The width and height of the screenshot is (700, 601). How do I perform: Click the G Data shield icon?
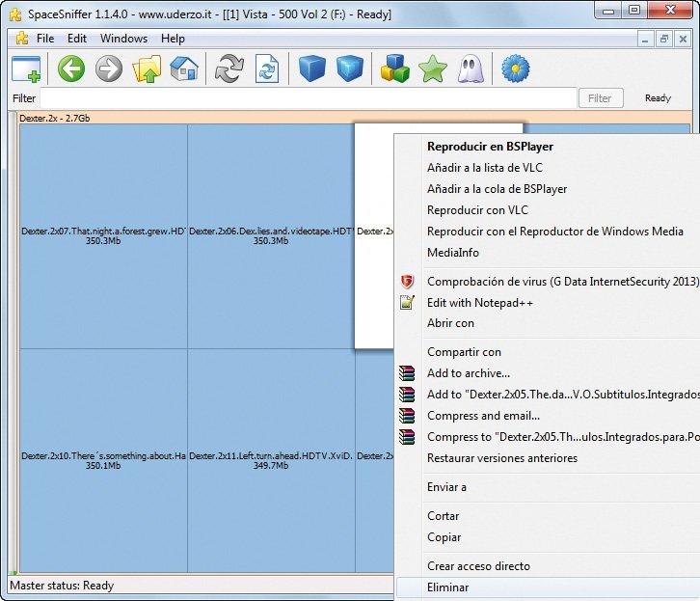tap(407, 282)
